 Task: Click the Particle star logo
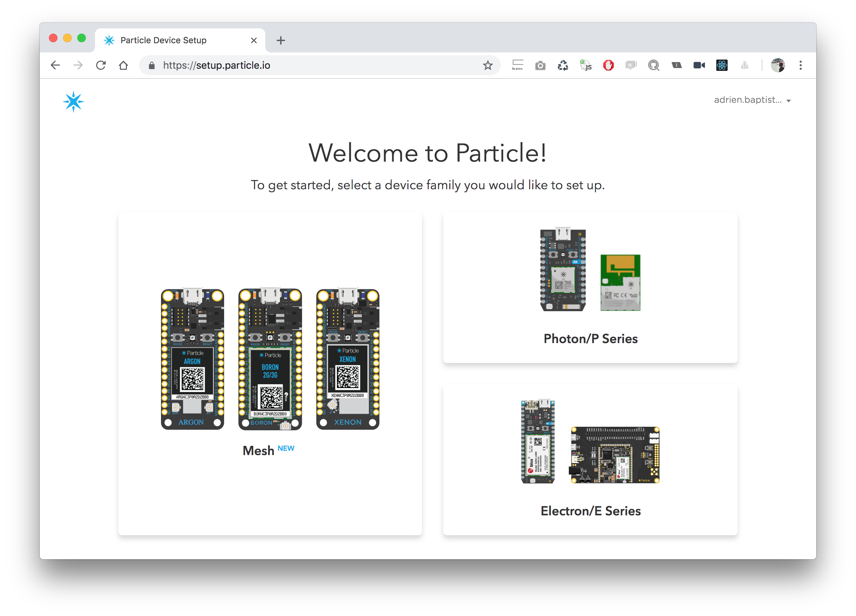point(73,101)
